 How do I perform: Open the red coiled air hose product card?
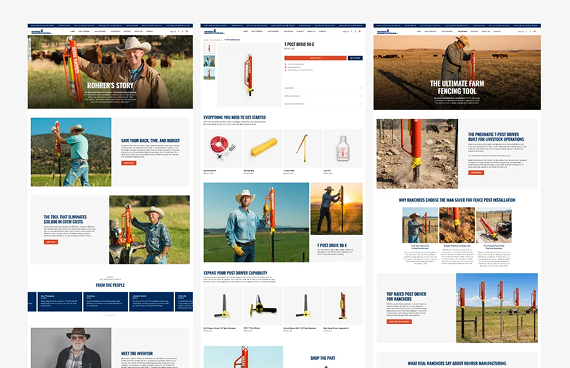tap(223, 151)
